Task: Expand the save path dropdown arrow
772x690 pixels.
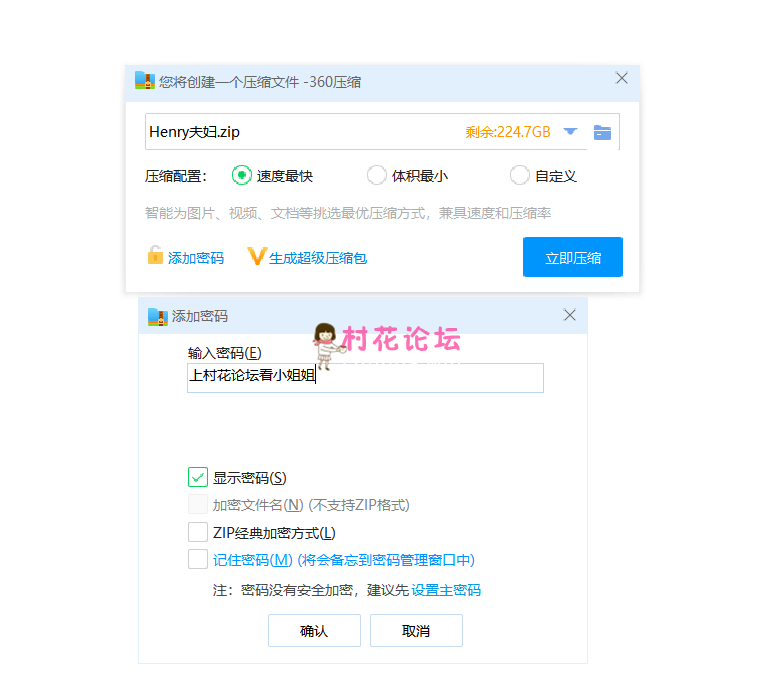Action: 570,132
